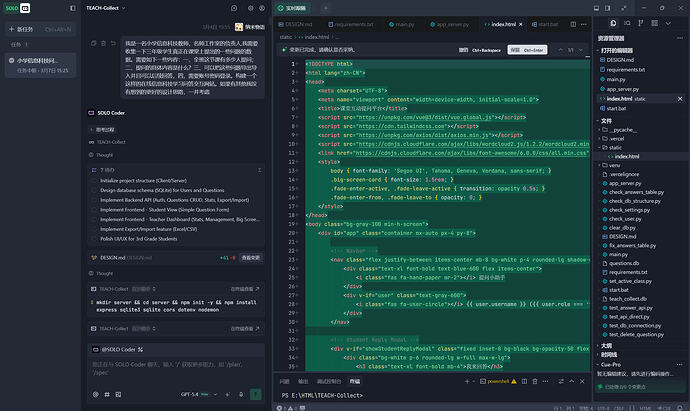Screen dimensions: 690x411
Task: Click the hash context icon in chat input
Action: click(107, 394)
